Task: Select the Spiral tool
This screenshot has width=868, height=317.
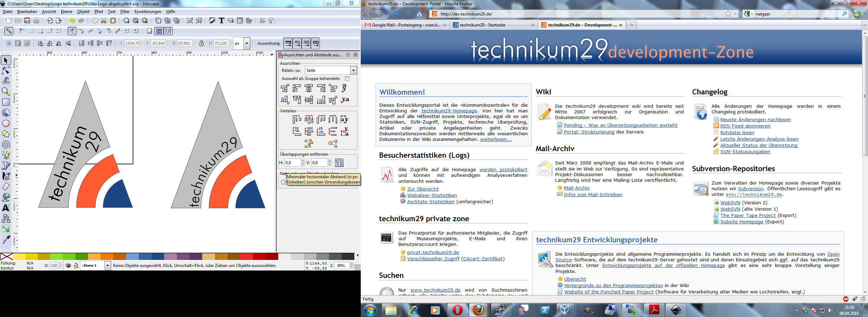Action: [x=6, y=144]
